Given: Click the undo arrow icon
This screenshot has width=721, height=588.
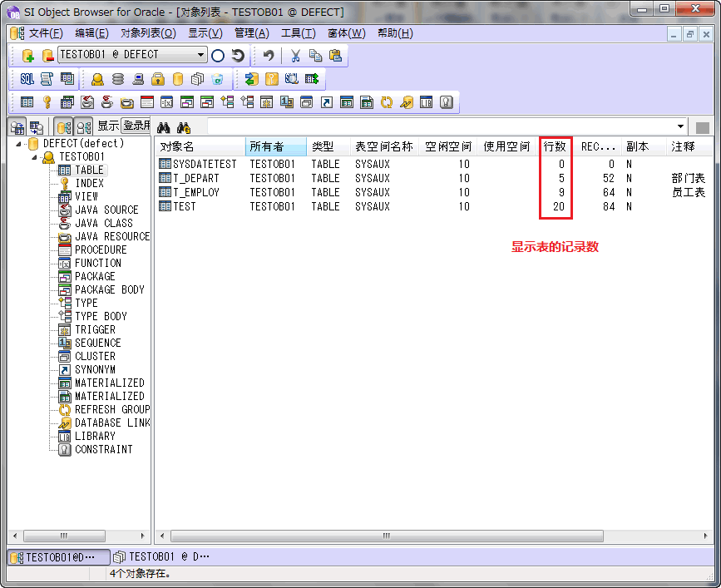Looking at the screenshot, I should (269, 56).
